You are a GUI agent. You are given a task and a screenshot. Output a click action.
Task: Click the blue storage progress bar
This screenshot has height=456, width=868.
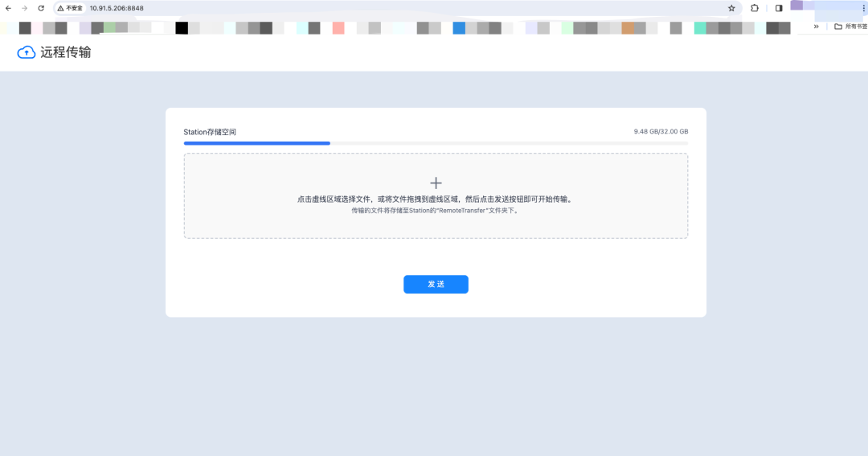257,143
